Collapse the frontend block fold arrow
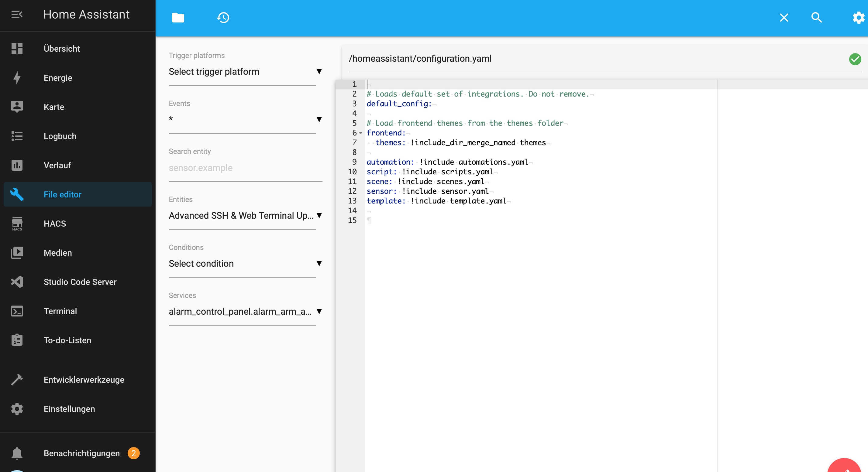This screenshot has width=868, height=472. [x=361, y=133]
